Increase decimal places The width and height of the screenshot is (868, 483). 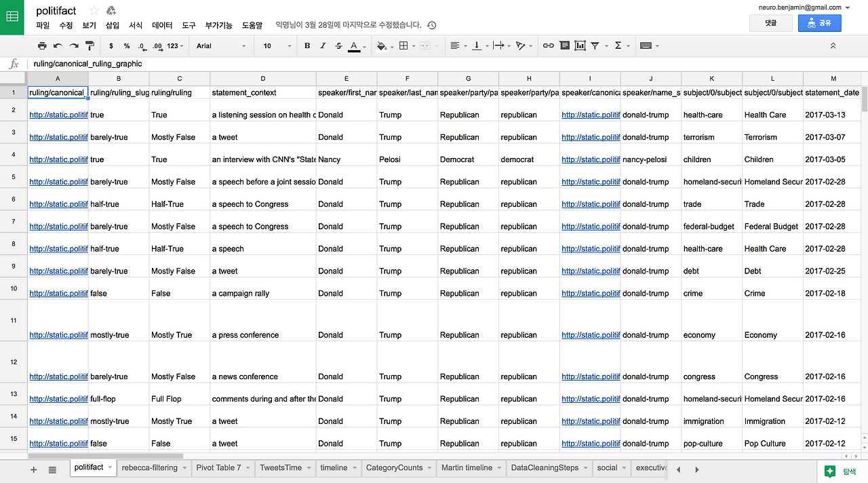point(157,45)
